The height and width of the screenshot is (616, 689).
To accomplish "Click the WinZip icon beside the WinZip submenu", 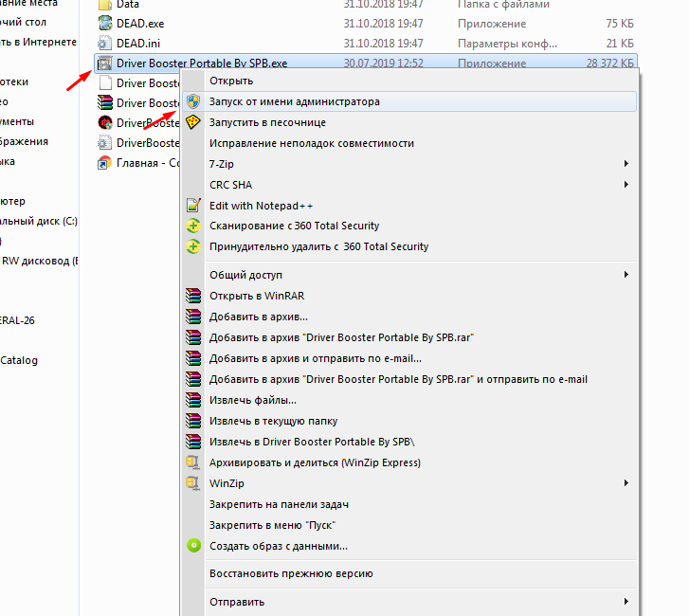I will [x=193, y=483].
